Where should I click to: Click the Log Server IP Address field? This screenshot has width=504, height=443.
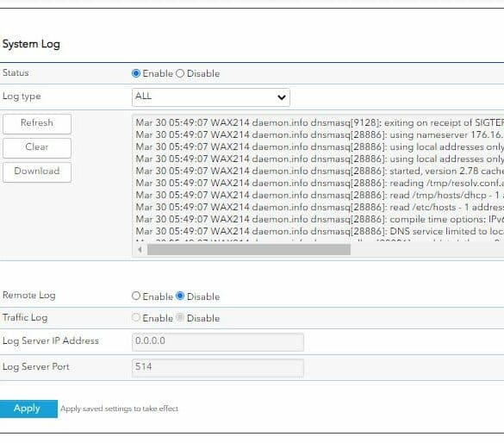point(218,342)
